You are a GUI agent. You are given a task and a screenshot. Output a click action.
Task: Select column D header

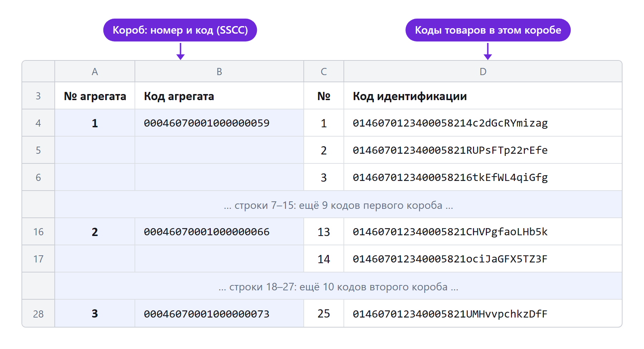coord(483,72)
